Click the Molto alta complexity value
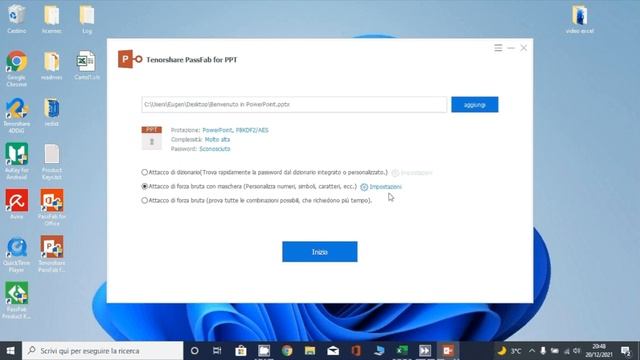The image size is (640, 360). pyautogui.click(x=217, y=140)
